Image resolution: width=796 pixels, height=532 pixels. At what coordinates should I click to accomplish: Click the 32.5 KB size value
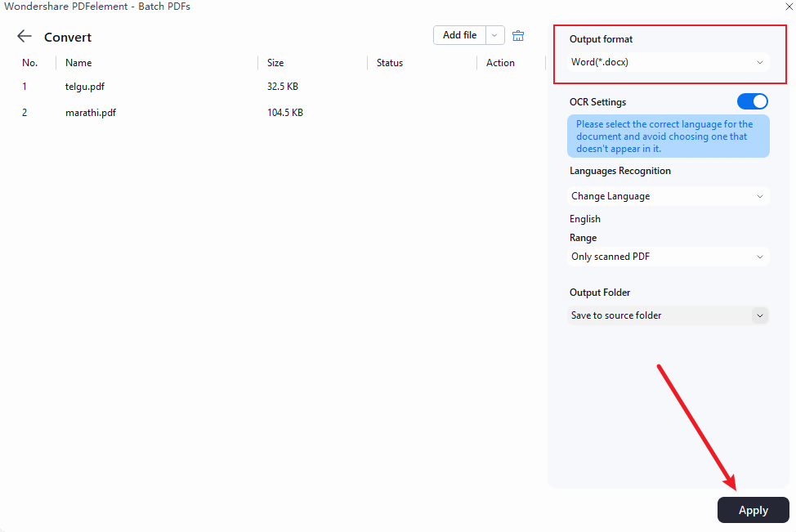coord(283,87)
